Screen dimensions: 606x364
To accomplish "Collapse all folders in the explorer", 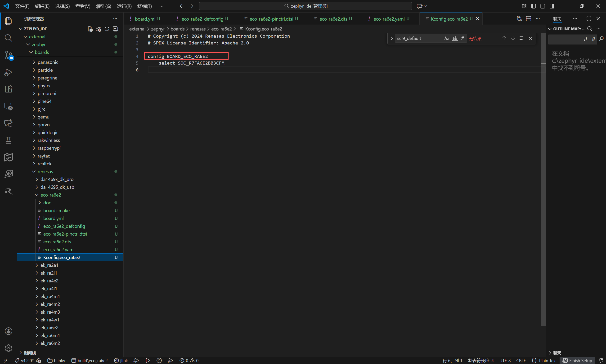I will coord(115,29).
